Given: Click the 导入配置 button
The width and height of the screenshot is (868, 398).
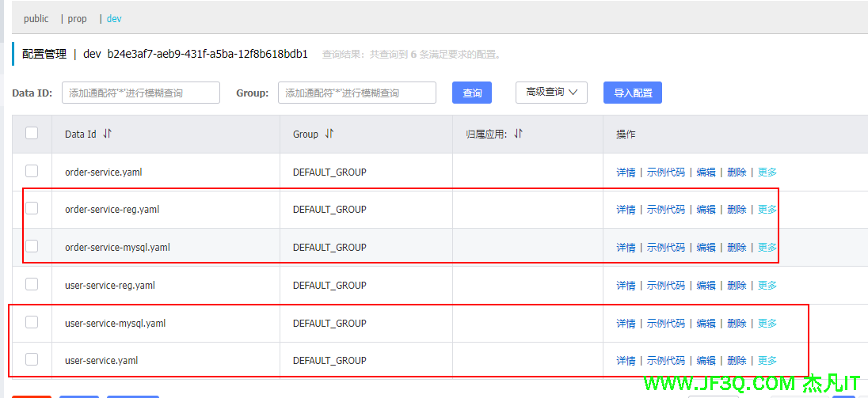Looking at the screenshot, I should [x=632, y=93].
